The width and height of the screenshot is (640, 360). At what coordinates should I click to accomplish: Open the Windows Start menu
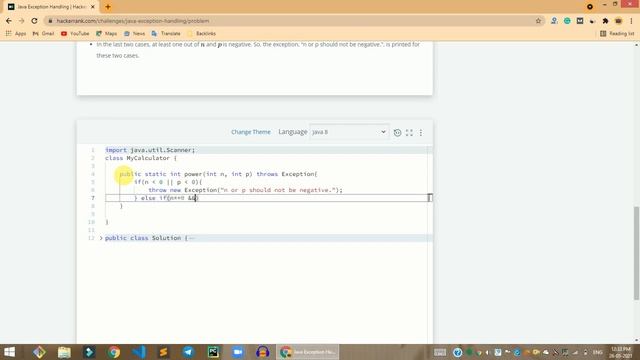(9, 352)
